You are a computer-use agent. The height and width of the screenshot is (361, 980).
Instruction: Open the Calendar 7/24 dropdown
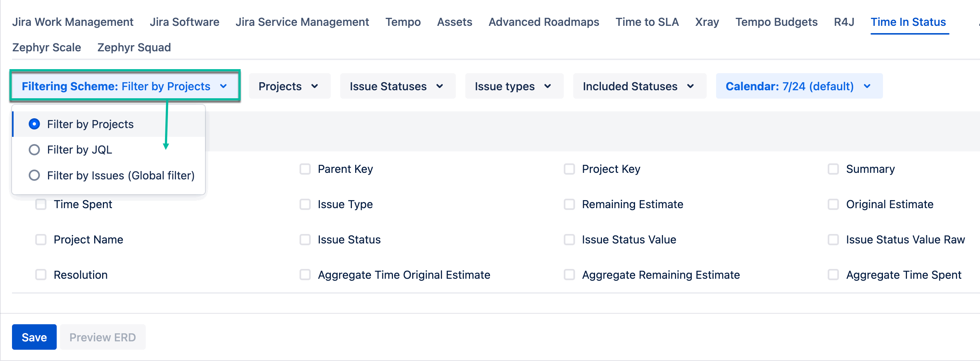[798, 86]
